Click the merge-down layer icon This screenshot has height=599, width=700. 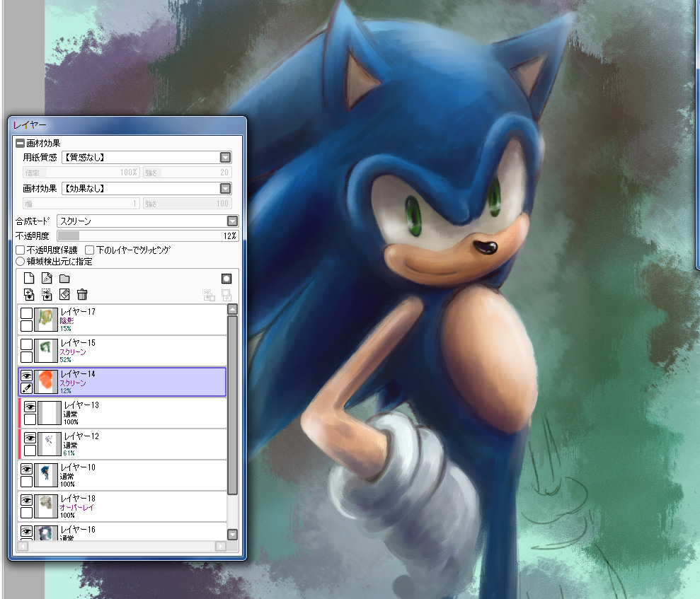click(47, 294)
